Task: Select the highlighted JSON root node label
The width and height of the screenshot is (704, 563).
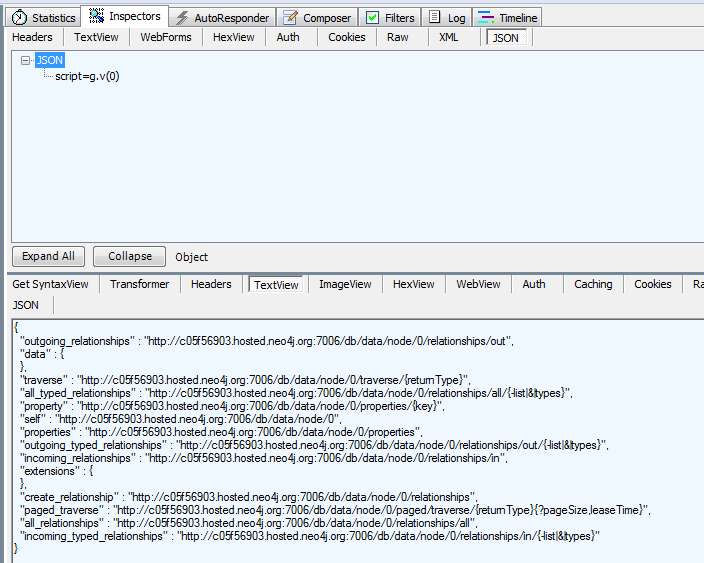Action: pos(49,61)
